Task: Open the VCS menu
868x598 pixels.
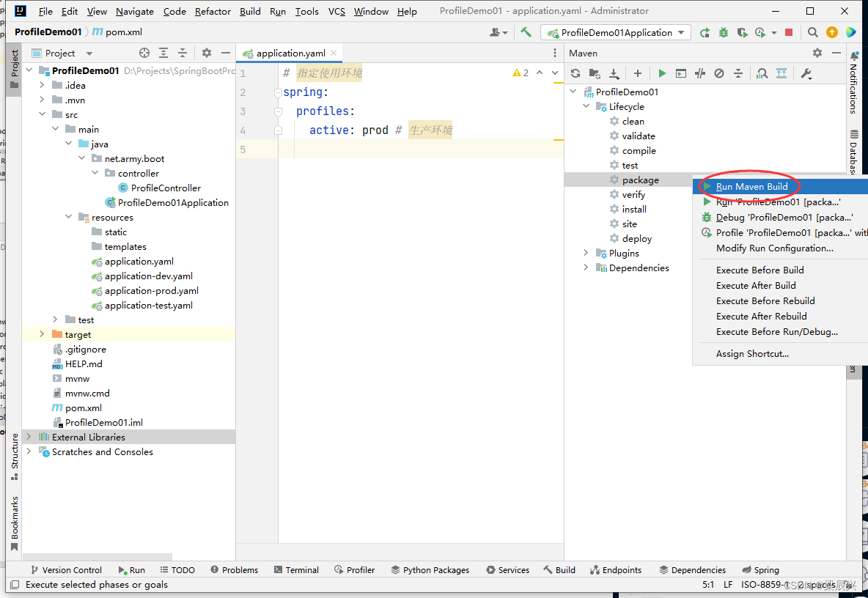Action: [x=336, y=11]
